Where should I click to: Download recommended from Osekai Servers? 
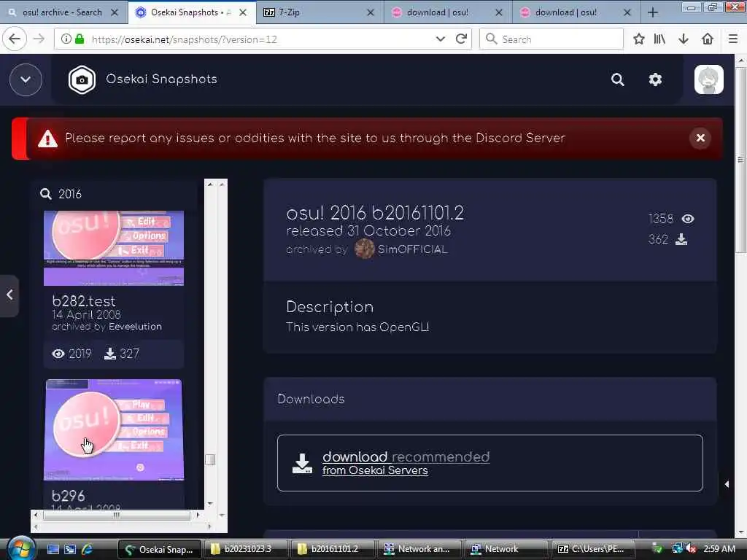click(x=489, y=463)
